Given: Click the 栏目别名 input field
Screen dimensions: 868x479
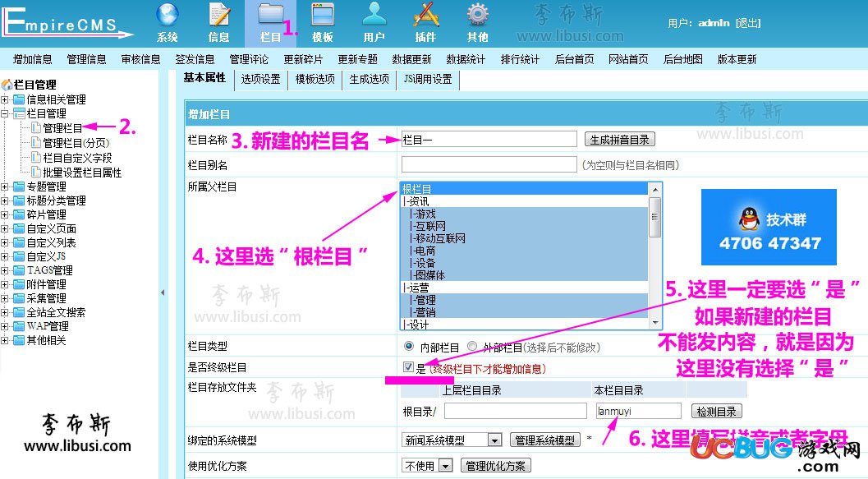Looking at the screenshot, I should [x=489, y=164].
